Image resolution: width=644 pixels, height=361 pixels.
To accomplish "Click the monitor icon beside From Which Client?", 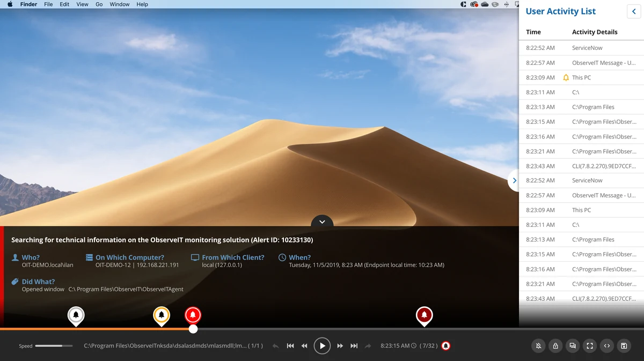I will coord(195,257).
